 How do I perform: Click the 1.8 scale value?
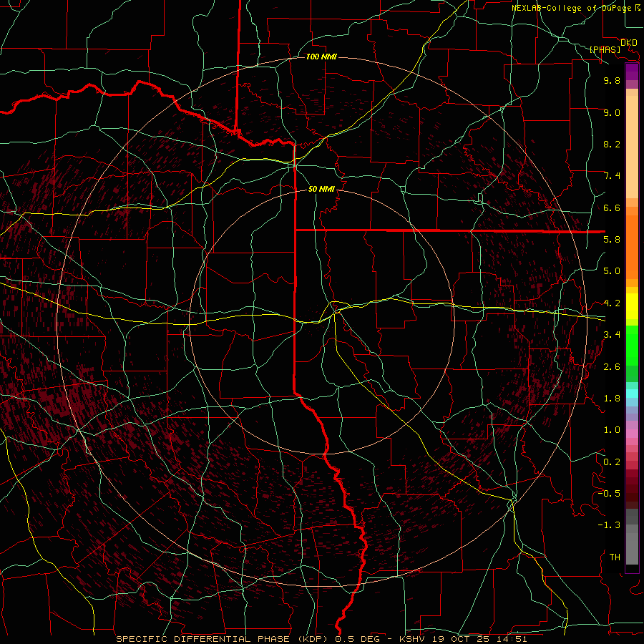(612, 399)
